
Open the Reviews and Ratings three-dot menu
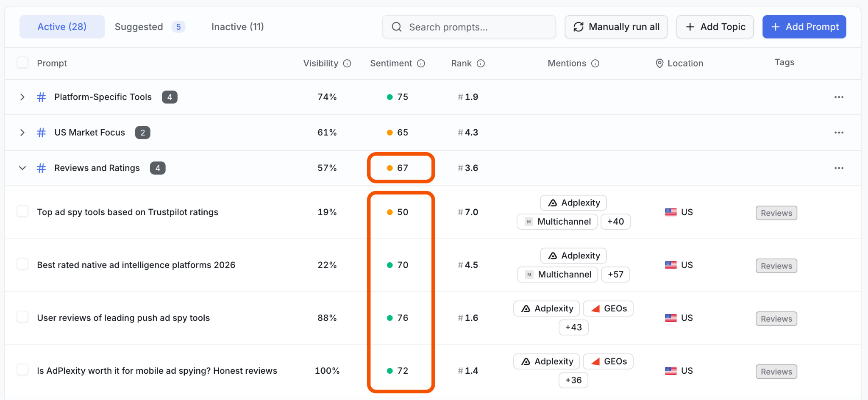(839, 168)
